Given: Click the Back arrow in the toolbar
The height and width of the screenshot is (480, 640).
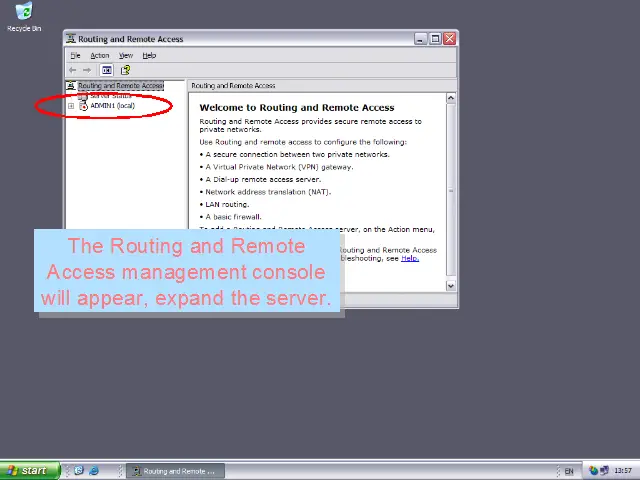Looking at the screenshot, I should tap(73, 70).
